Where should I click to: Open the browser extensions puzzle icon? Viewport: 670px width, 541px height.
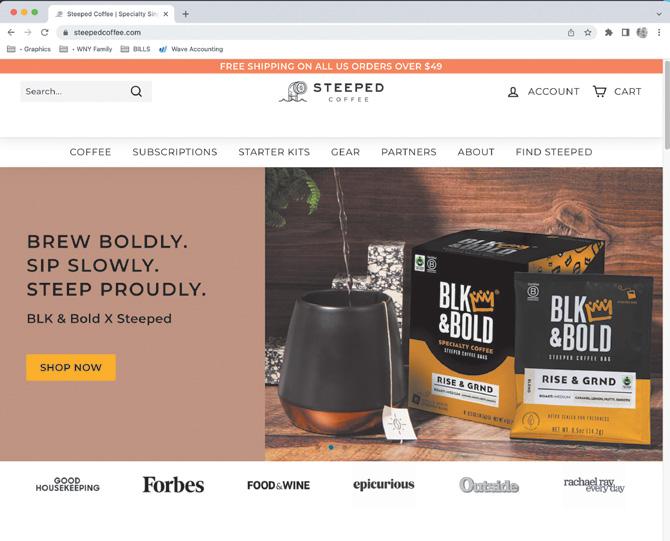pyautogui.click(x=608, y=32)
